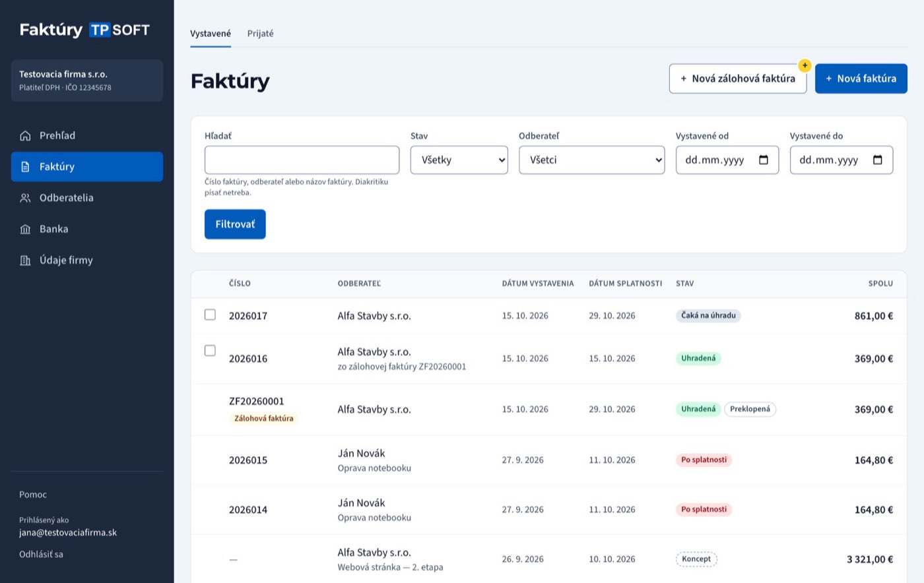
Task: Click the ODBERATEĽ column header
Action: point(359,284)
